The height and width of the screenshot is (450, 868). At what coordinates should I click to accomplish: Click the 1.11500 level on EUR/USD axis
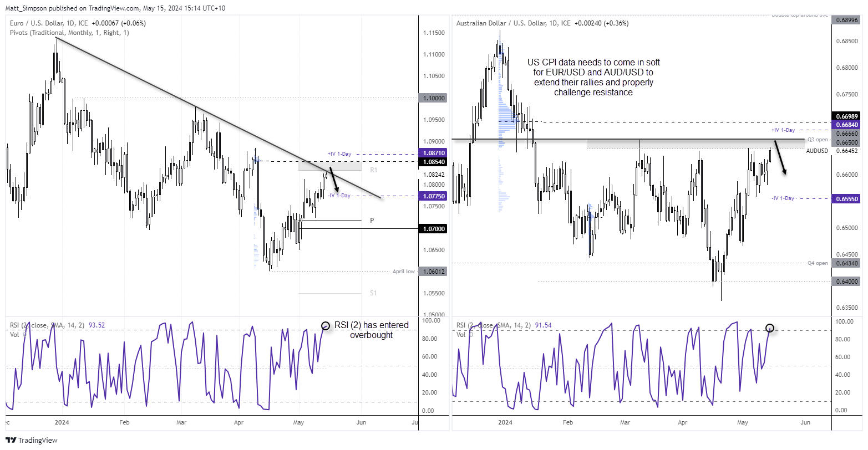point(434,33)
